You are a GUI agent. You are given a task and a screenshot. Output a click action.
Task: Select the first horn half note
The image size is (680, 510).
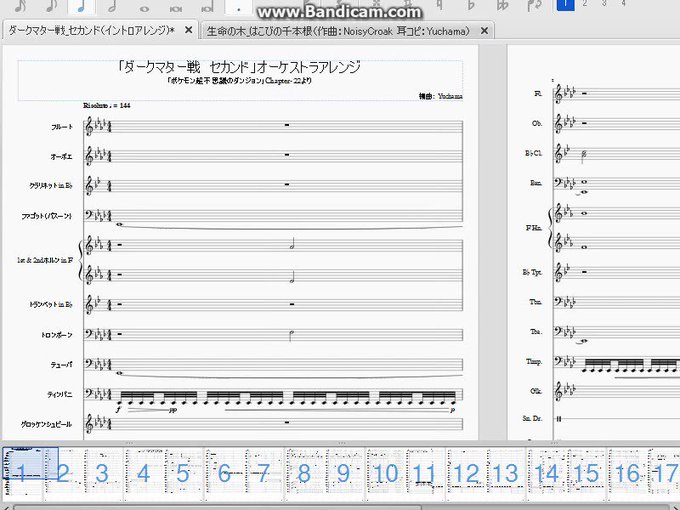point(292,245)
